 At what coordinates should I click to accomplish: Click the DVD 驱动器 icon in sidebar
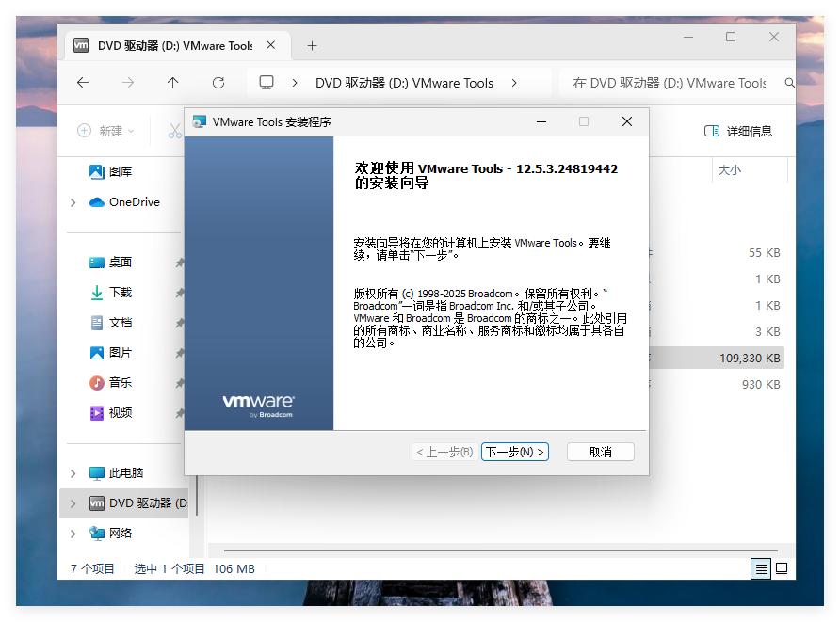point(96,502)
